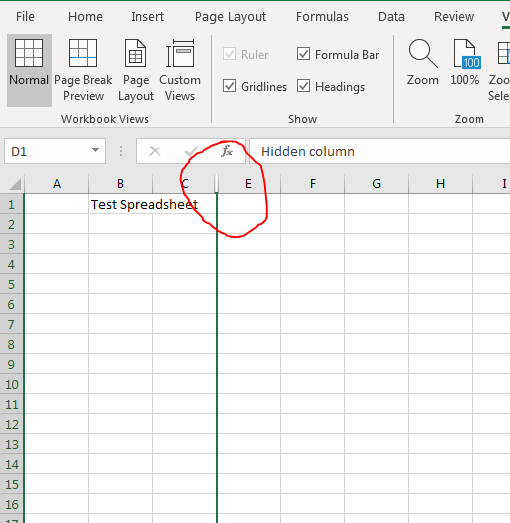510x523 pixels.
Task: Open the Page Layout ribbon tab
Action: point(230,16)
